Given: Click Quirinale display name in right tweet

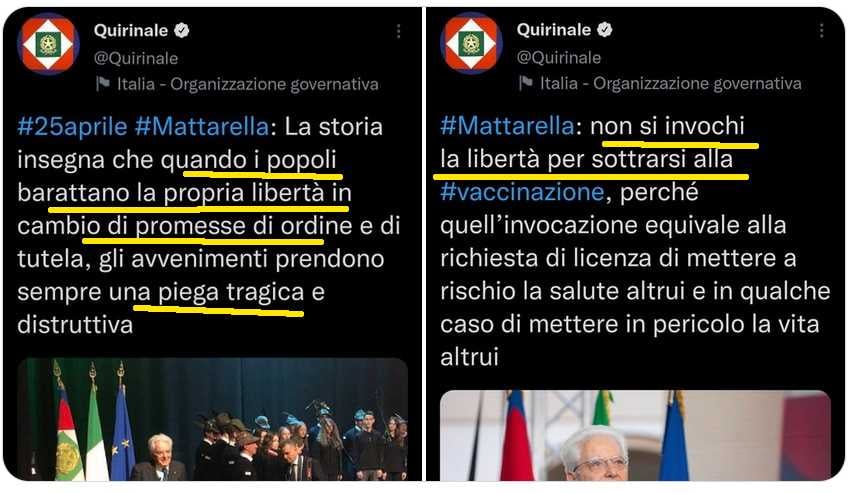Looking at the screenshot, I should click(554, 29).
